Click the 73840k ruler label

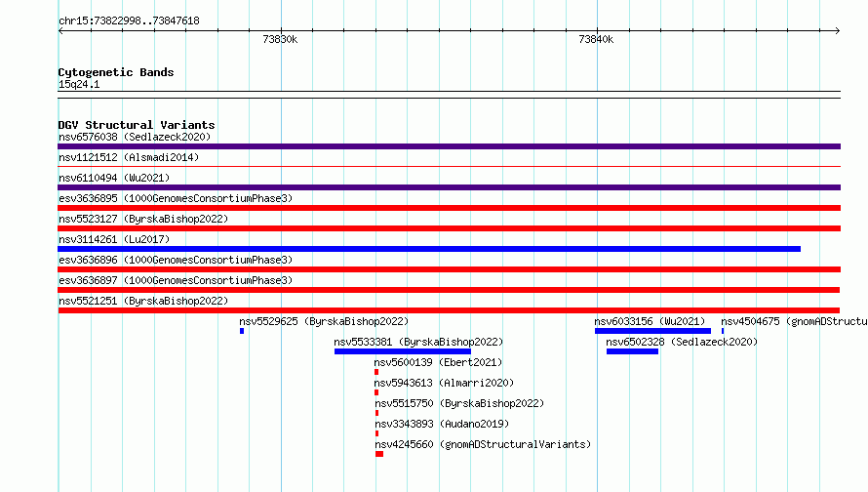pos(596,39)
